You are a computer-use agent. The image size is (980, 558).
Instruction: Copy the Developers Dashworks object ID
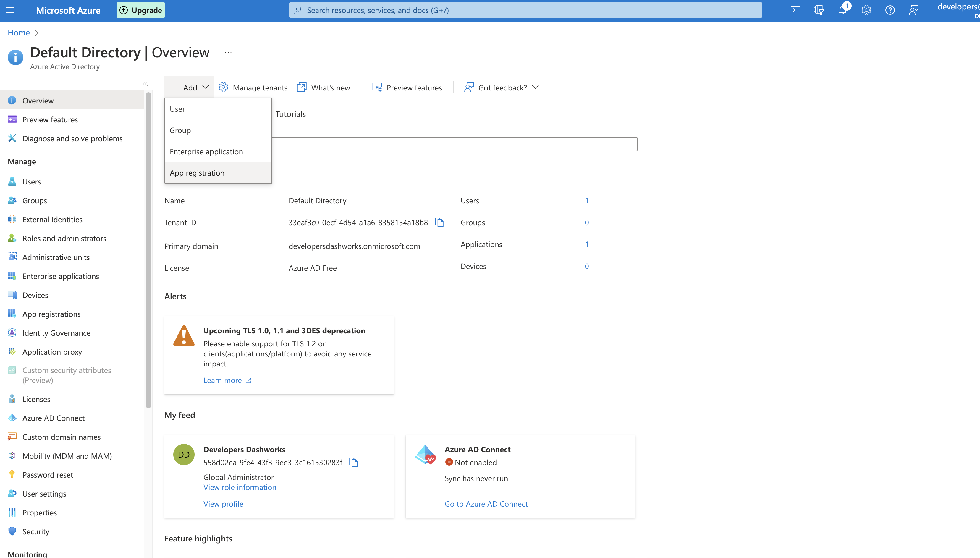[x=353, y=463]
